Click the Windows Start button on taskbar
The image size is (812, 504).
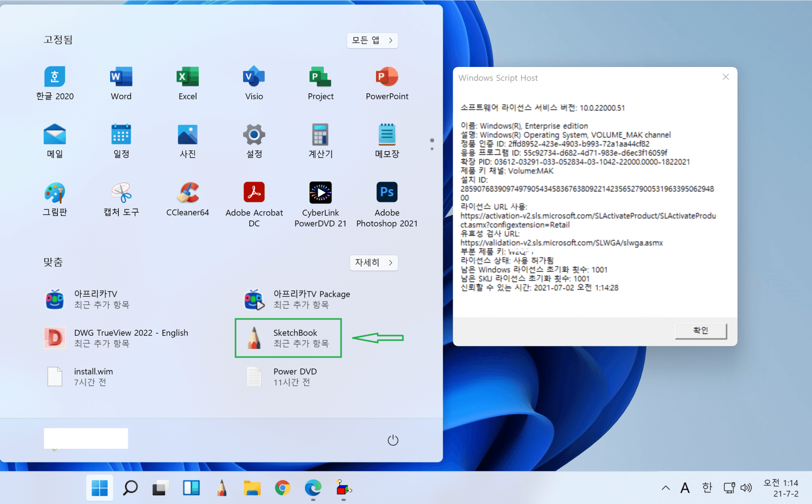(x=99, y=488)
